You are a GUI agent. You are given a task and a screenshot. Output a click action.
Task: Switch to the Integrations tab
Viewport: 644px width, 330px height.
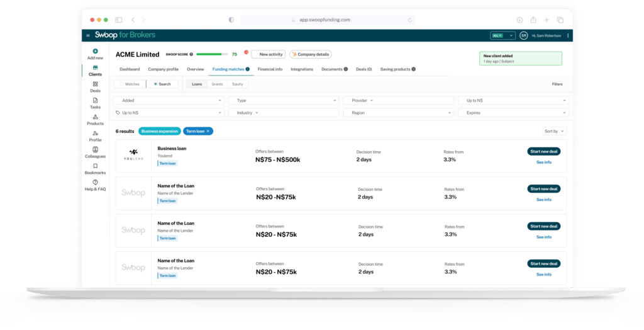302,69
